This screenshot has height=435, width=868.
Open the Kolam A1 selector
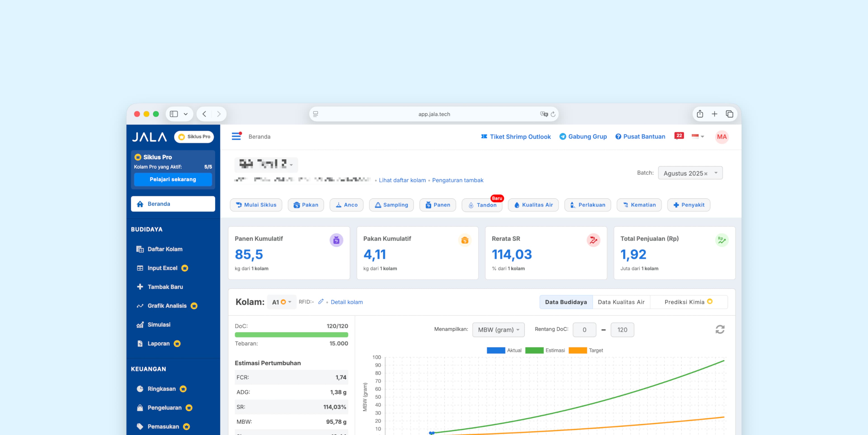pos(282,302)
